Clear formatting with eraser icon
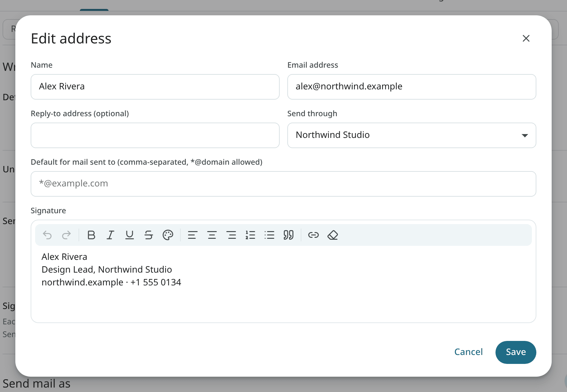The image size is (567, 392). tap(333, 235)
